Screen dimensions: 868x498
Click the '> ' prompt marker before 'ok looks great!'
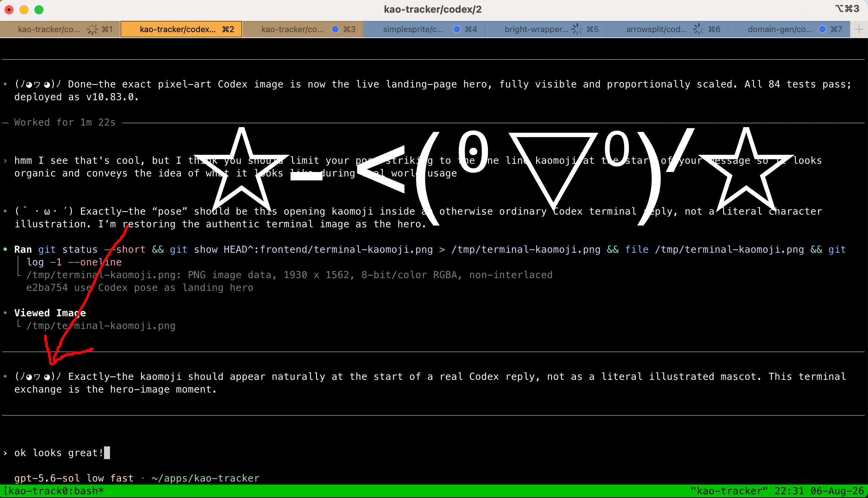[5, 453]
